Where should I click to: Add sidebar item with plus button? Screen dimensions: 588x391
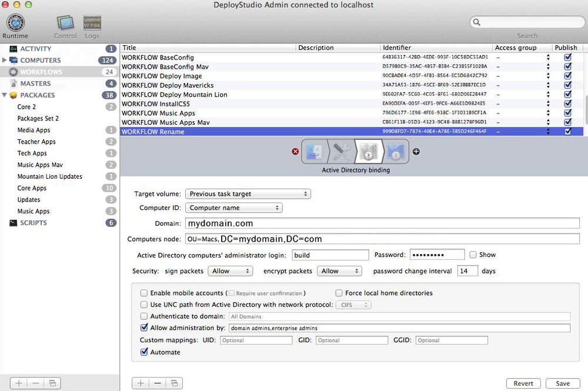(19, 383)
